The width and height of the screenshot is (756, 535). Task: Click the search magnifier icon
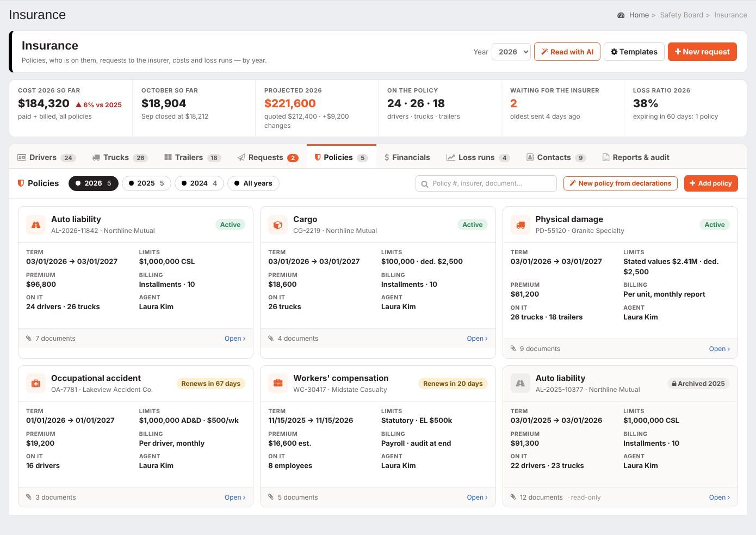[425, 184]
